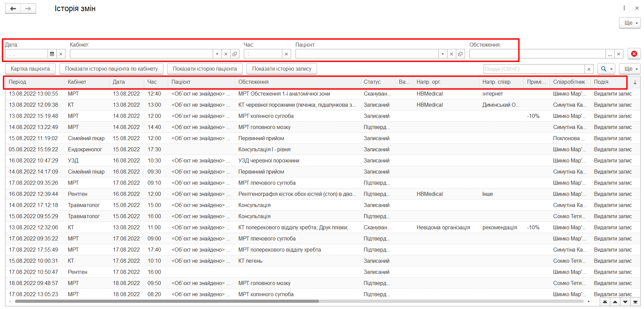Open the Пацієнт selection form icon
This screenshot has height=309, width=644.
click(x=460, y=54)
